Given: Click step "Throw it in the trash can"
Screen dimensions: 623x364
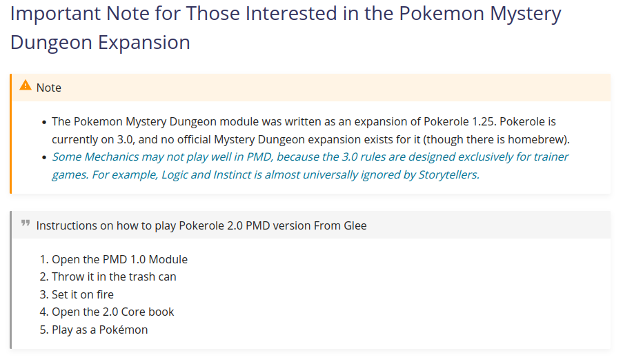Looking at the screenshot, I should click(114, 276).
